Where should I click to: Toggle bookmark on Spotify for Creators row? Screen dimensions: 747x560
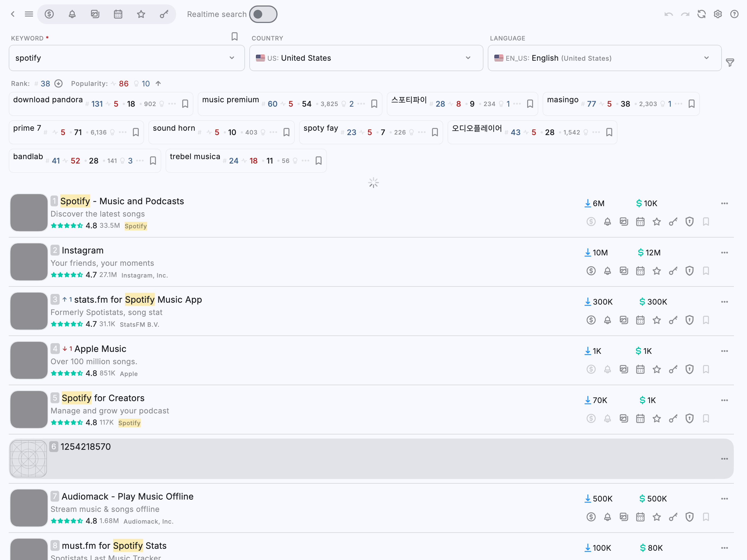click(706, 418)
